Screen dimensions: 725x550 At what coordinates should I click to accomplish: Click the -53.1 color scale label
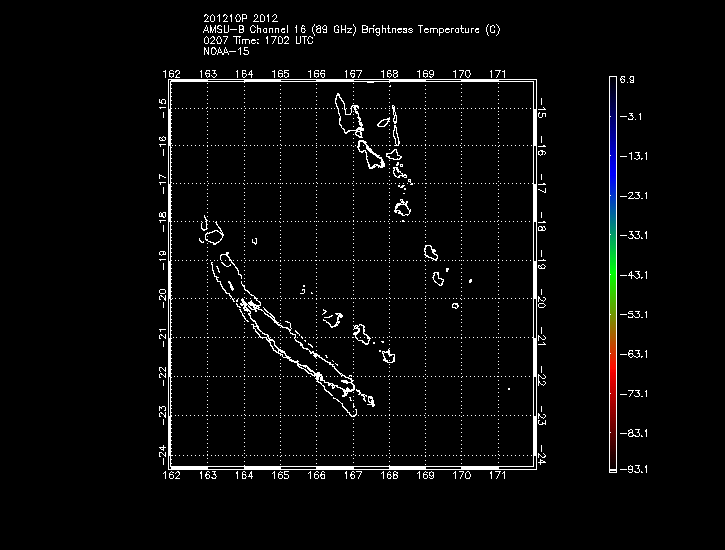coord(634,315)
